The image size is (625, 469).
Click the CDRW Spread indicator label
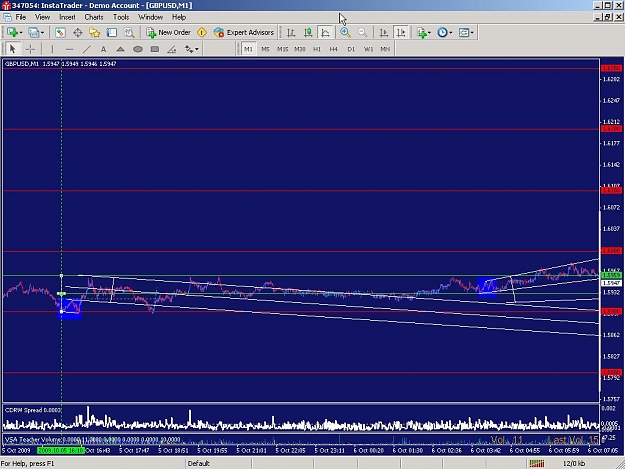tap(33, 410)
